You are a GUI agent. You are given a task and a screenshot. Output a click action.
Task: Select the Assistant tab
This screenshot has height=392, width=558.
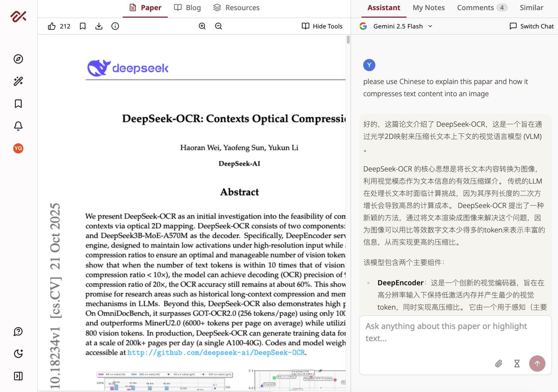click(384, 8)
